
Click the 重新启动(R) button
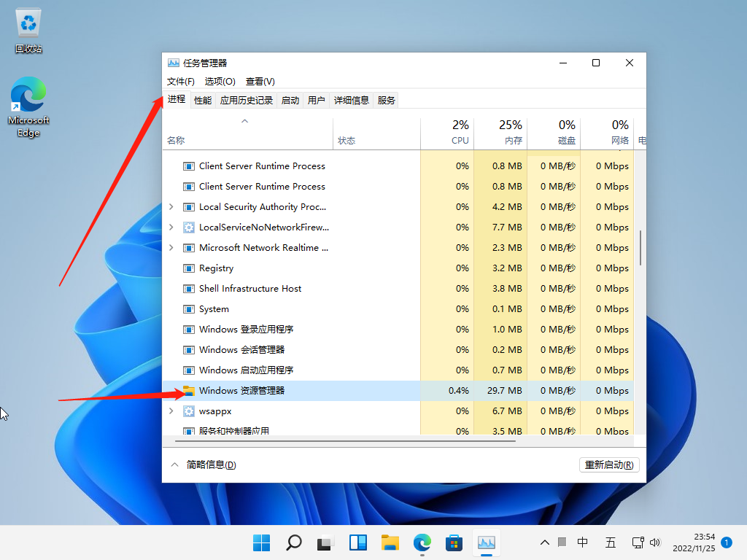click(x=609, y=464)
